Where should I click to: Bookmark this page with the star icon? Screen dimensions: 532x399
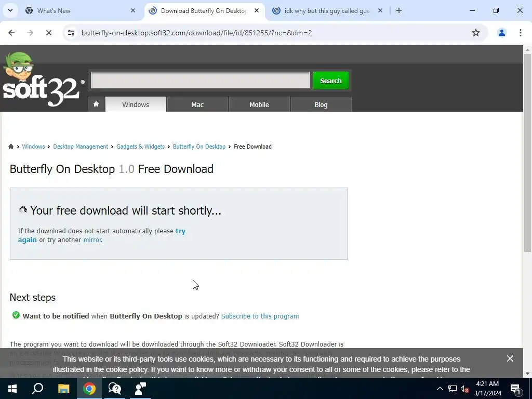pyautogui.click(x=476, y=33)
